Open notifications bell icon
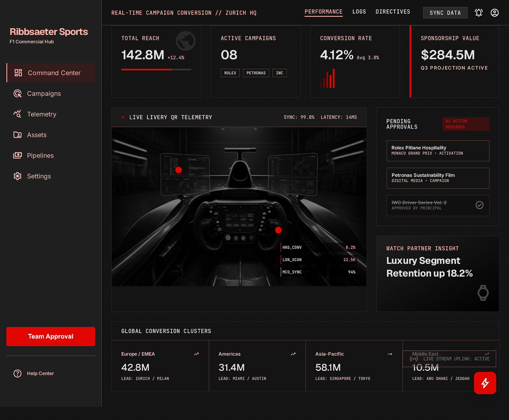This screenshot has height=420, width=509. click(x=479, y=13)
